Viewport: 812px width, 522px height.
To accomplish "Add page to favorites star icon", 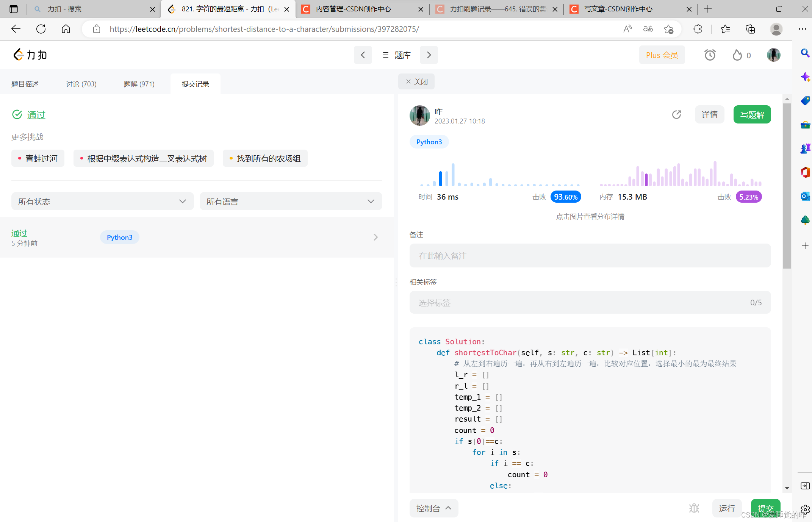I will coord(669,29).
